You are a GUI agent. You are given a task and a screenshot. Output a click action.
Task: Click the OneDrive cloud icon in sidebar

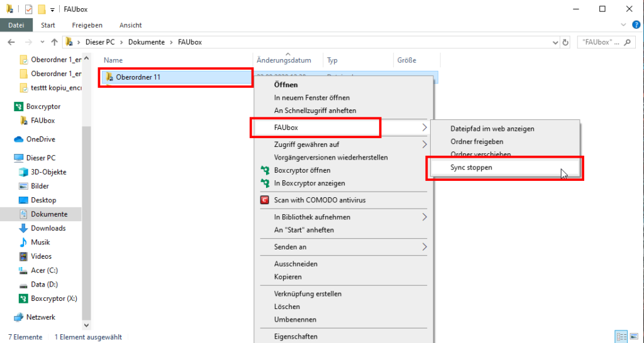coord(18,139)
